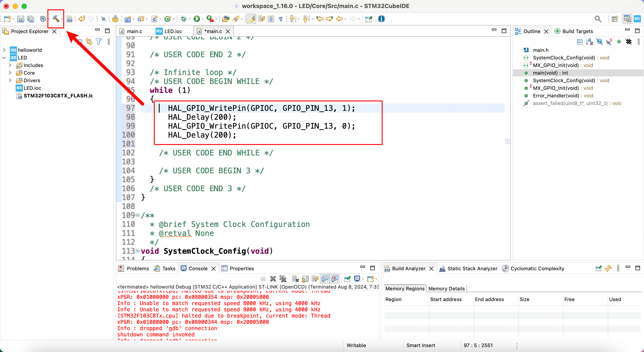Expand the Core folder
Image resolution: width=644 pixels, height=352 pixels.
(10, 73)
